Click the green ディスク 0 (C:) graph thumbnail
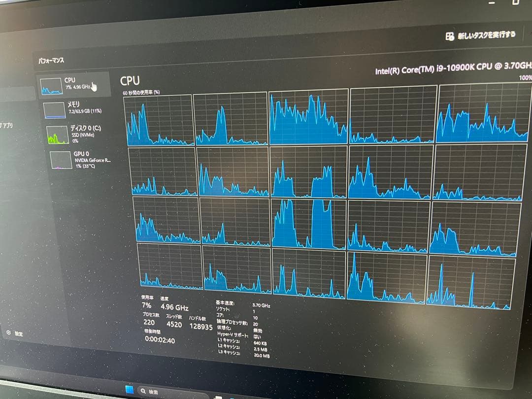This screenshot has height=399, width=532. tap(58, 134)
